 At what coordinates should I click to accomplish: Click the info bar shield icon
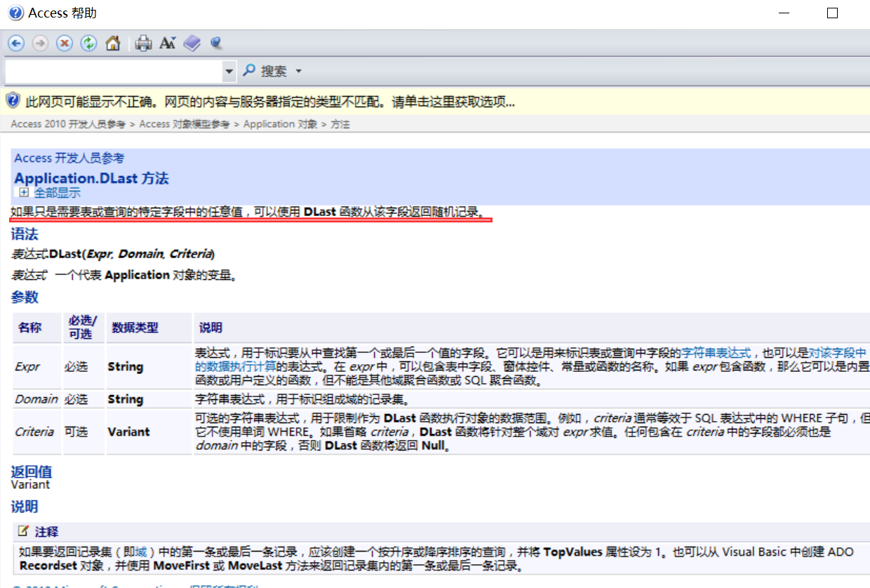coord(13,101)
